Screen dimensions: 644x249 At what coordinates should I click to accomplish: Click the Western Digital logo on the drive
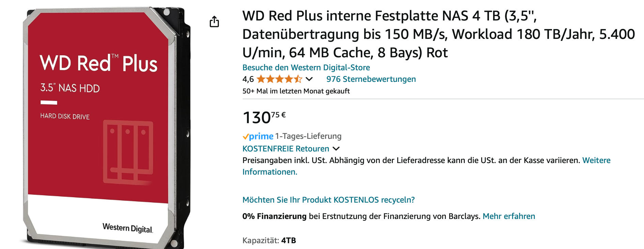click(x=128, y=228)
